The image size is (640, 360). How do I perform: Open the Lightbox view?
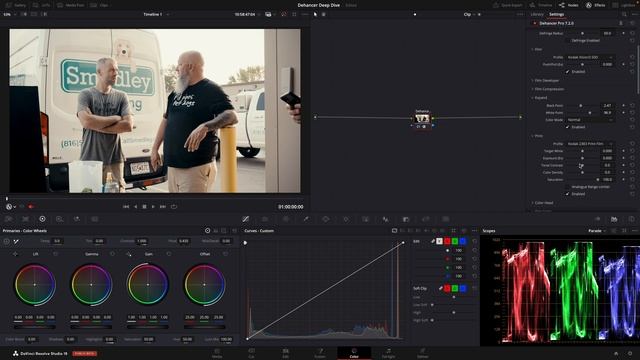point(623,5)
